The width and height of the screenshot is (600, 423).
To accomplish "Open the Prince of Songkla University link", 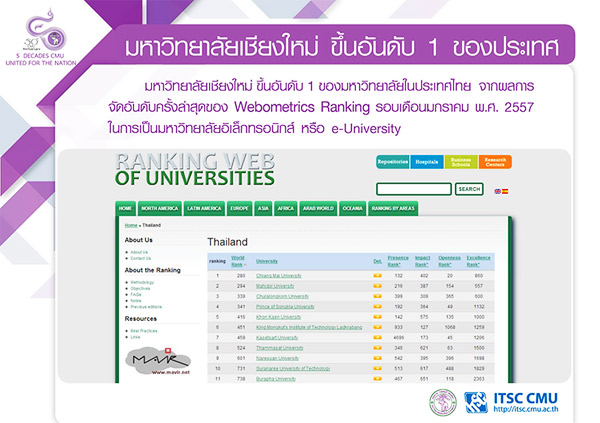I will point(285,307).
